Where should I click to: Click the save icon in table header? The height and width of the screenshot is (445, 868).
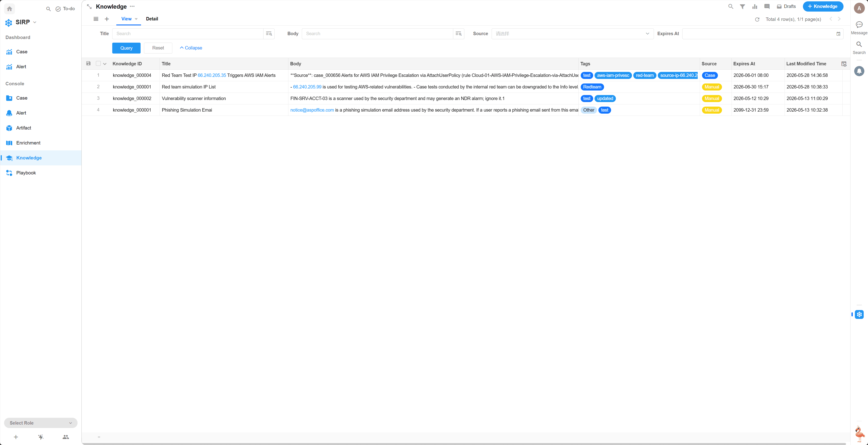(x=88, y=63)
